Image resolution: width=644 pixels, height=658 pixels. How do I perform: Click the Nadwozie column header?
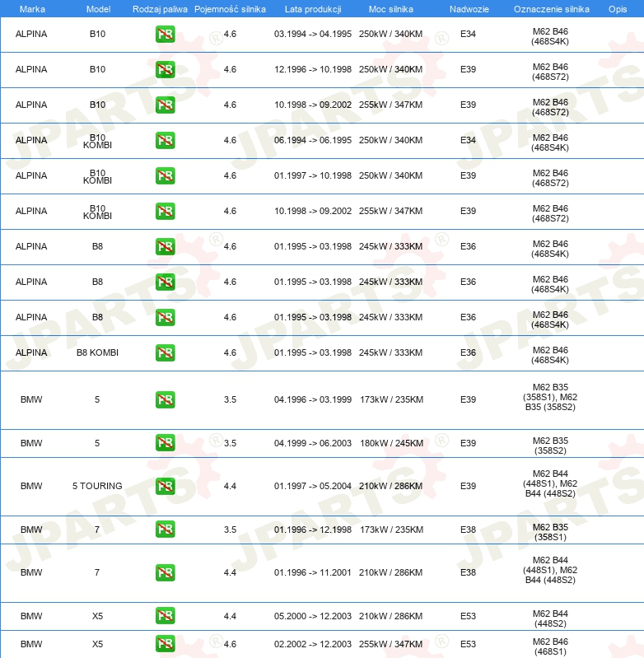[x=469, y=9]
